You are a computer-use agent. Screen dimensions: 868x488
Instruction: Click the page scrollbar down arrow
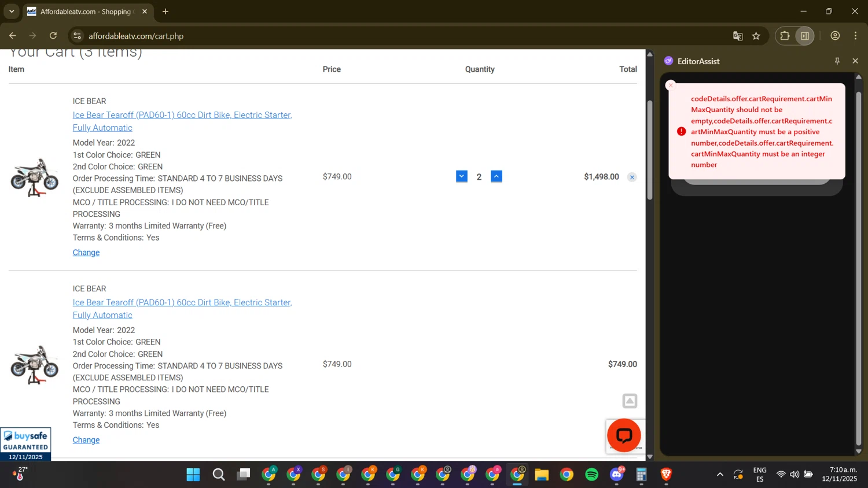click(x=650, y=457)
